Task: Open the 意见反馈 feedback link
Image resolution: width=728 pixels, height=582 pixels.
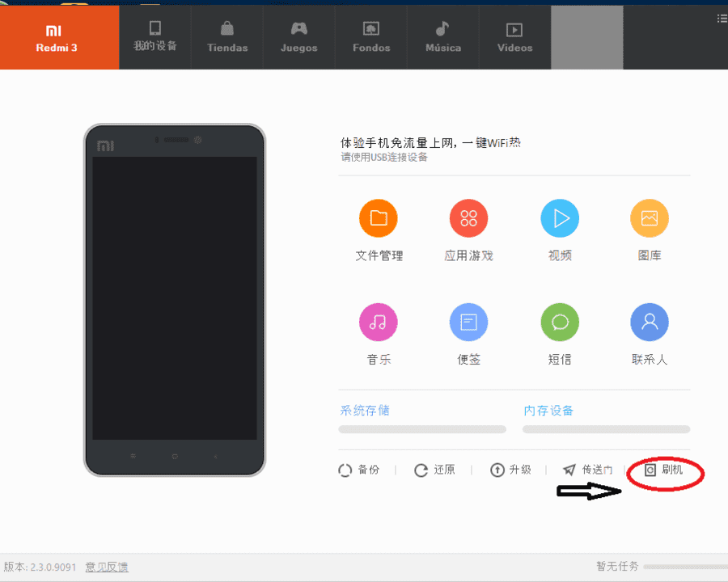Action: [x=107, y=567]
